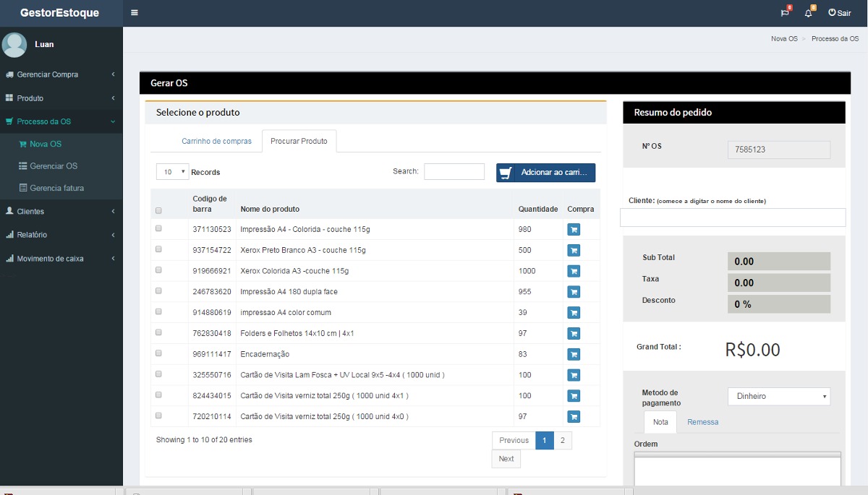This screenshot has width=868, height=495.
Task: Click the cart icon next to Encadernação
Action: [574, 354]
